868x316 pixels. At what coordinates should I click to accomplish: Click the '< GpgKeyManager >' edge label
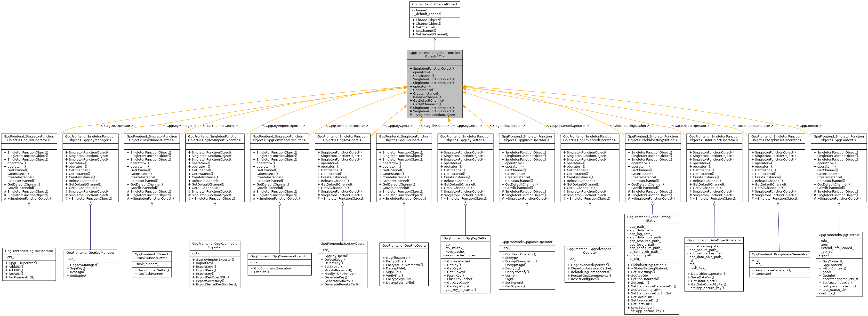tap(179, 126)
